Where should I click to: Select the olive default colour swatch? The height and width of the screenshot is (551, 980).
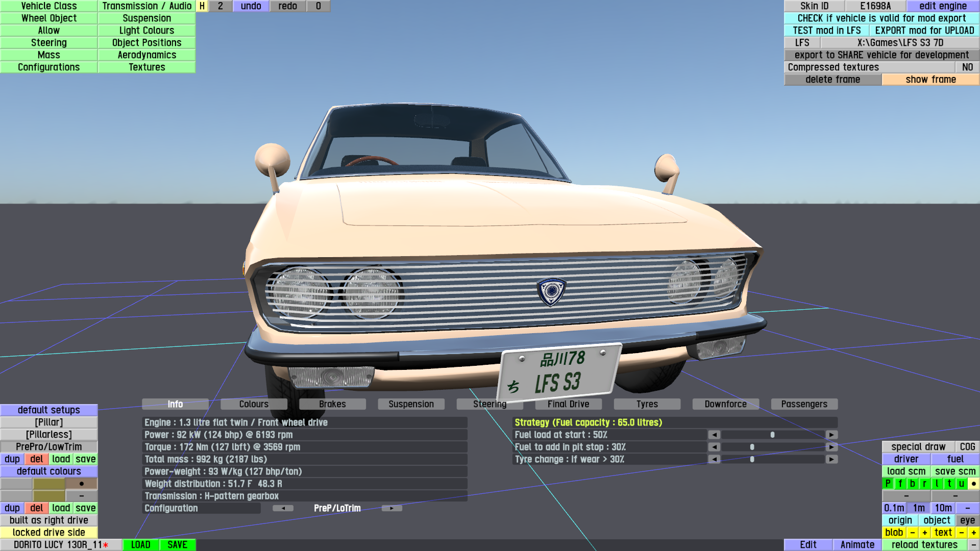coord(49,484)
